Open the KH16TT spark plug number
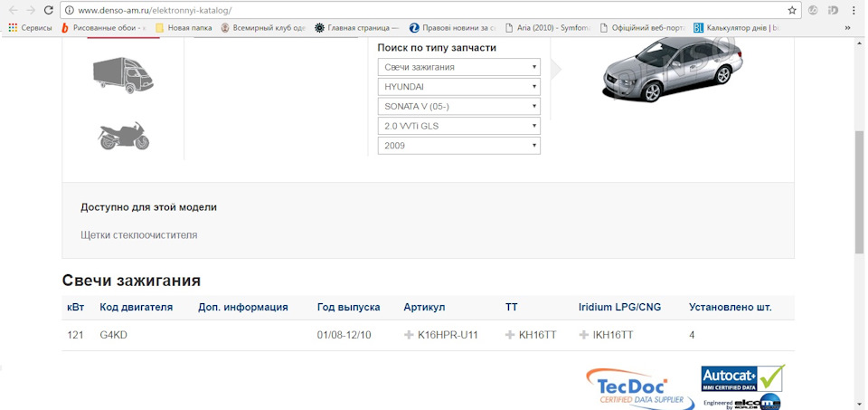The width and height of the screenshot is (868, 410). pyautogui.click(x=537, y=335)
